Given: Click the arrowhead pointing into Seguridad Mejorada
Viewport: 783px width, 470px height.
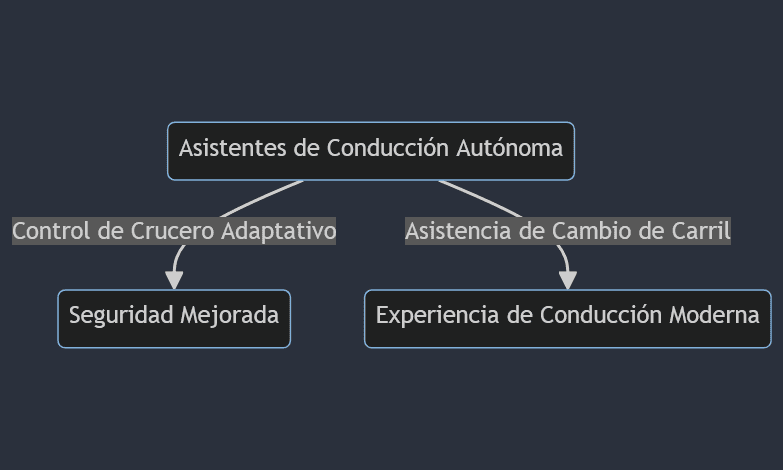Looking at the screenshot, I should pos(174,280).
